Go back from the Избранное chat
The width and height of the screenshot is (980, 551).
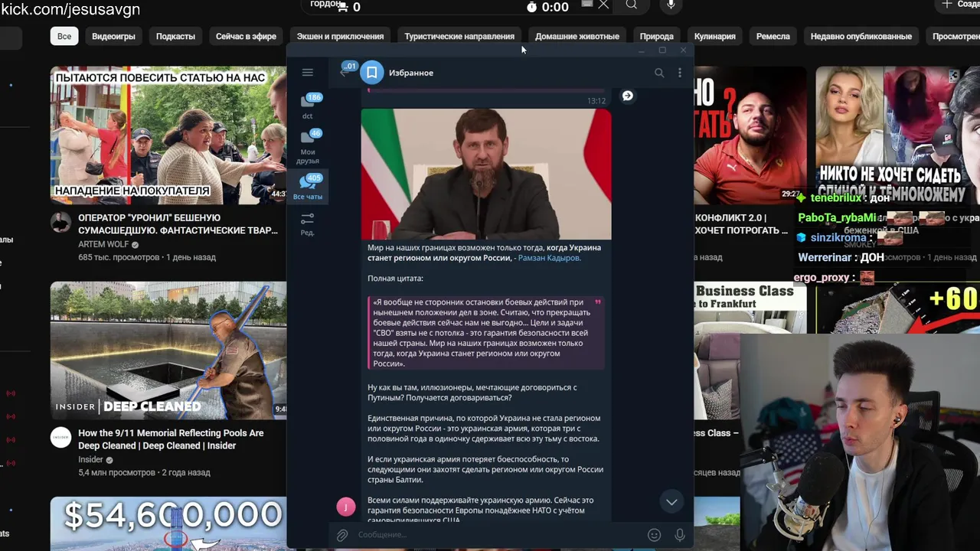pyautogui.click(x=344, y=72)
